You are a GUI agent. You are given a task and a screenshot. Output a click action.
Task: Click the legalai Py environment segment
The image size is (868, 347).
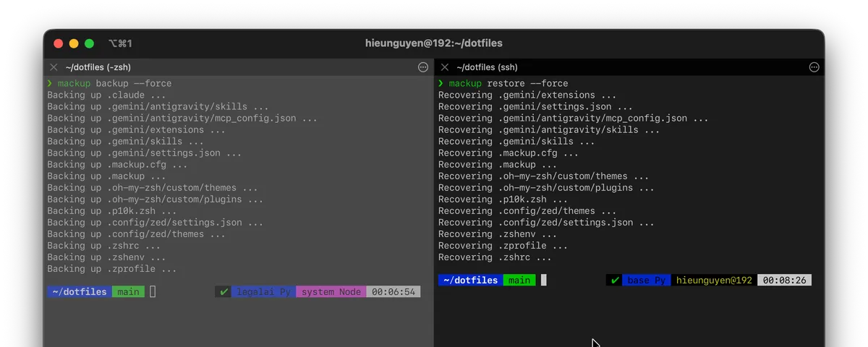[264, 292]
